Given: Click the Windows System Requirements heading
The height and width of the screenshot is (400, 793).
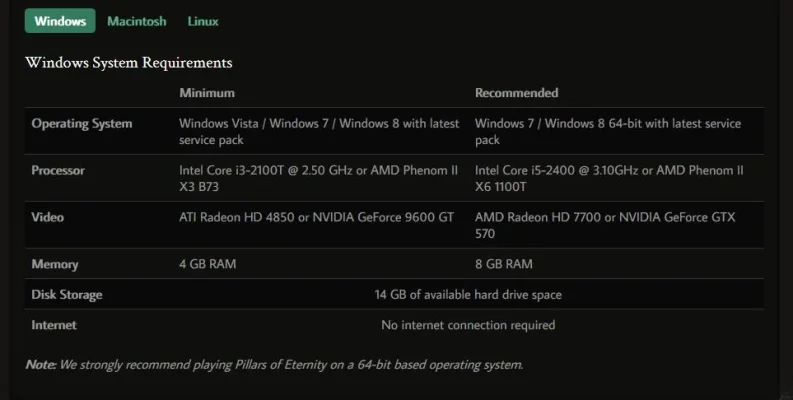Looking at the screenshot, I should 129,63.
